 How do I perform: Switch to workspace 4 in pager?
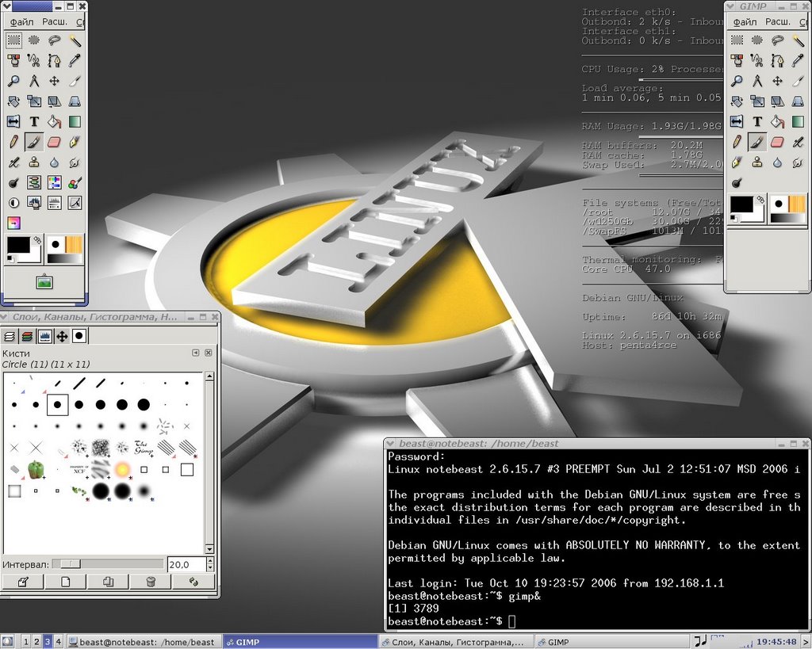point(58,642)
